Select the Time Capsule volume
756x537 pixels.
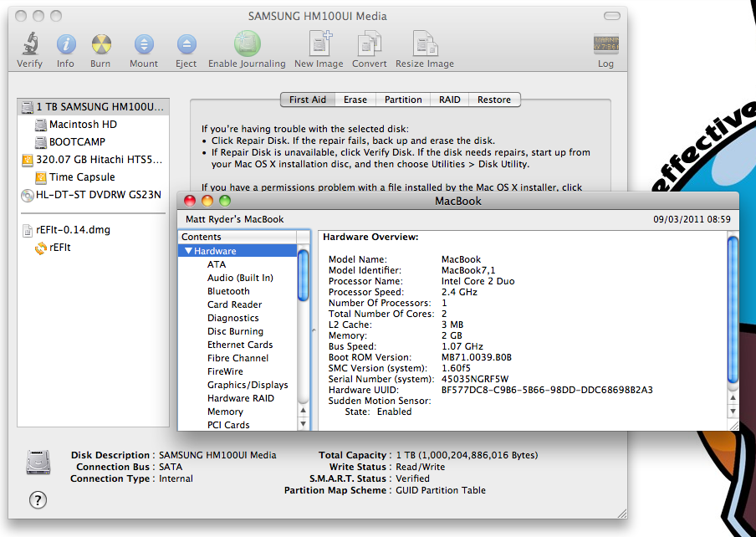pos(94,177)
